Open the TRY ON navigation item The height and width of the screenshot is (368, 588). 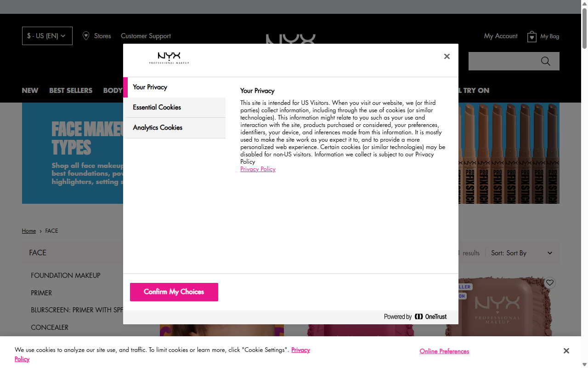(x=473, y=91)
